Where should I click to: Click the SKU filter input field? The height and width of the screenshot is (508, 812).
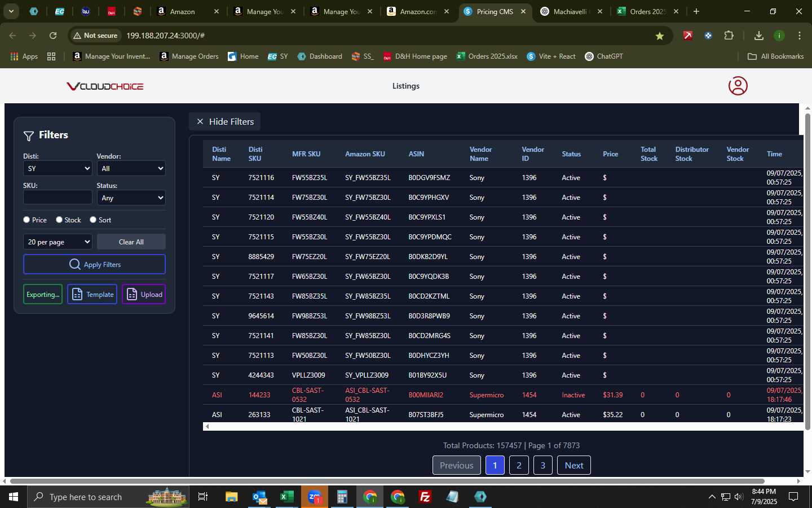tap(58, 197)
